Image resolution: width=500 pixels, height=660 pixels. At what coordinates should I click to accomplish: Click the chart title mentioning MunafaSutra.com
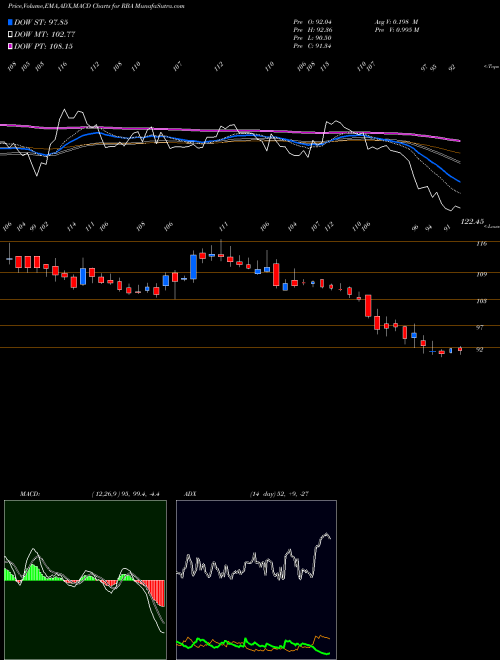pyautogui.click(x=96, y=6)
